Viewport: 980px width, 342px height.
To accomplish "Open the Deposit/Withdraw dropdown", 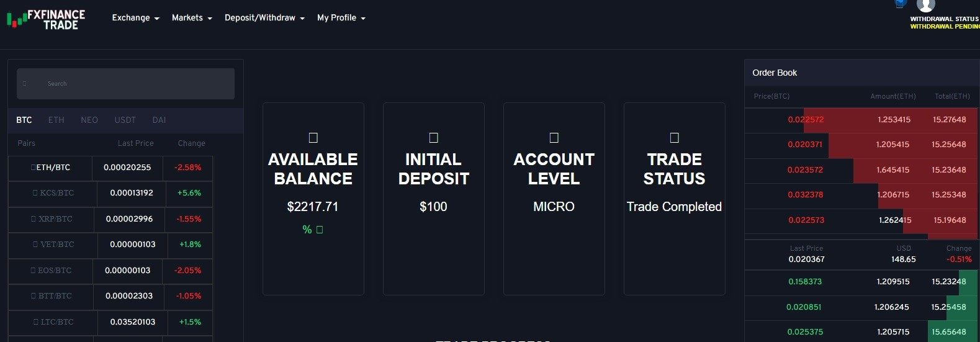I will (x=264, y=18).
